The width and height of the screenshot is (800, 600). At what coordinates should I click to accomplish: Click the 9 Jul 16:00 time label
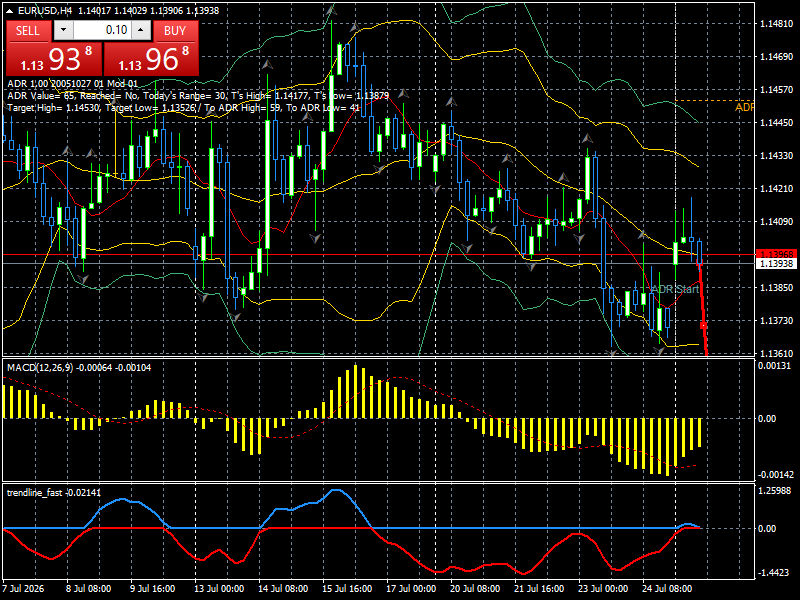click(x=153, y=588)
